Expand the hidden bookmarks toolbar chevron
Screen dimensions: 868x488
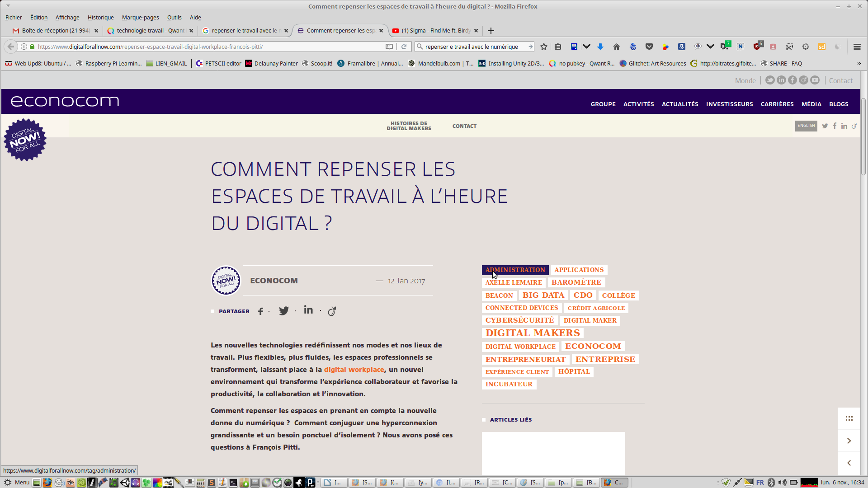(859, 63)
